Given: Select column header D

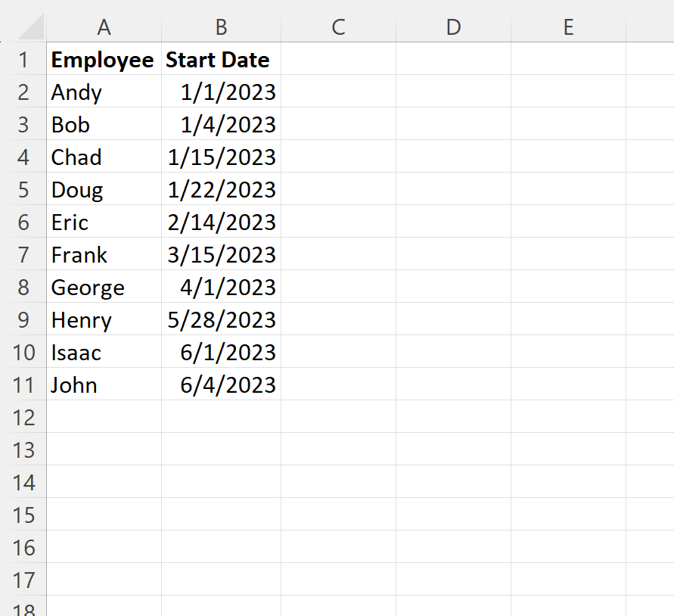Looking at the screenshot, I should 453,26.
